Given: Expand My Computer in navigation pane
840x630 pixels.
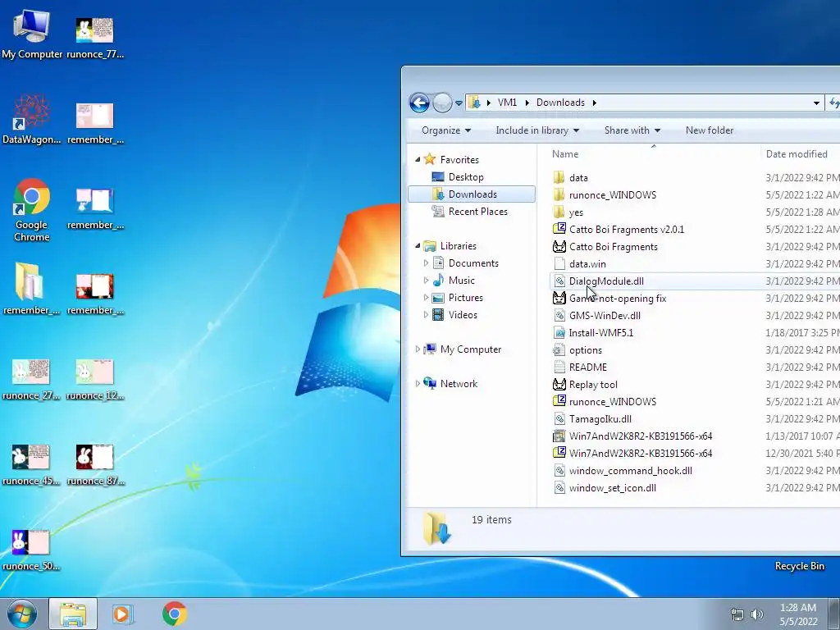Looking at the screenshot, I should (418, 349).
